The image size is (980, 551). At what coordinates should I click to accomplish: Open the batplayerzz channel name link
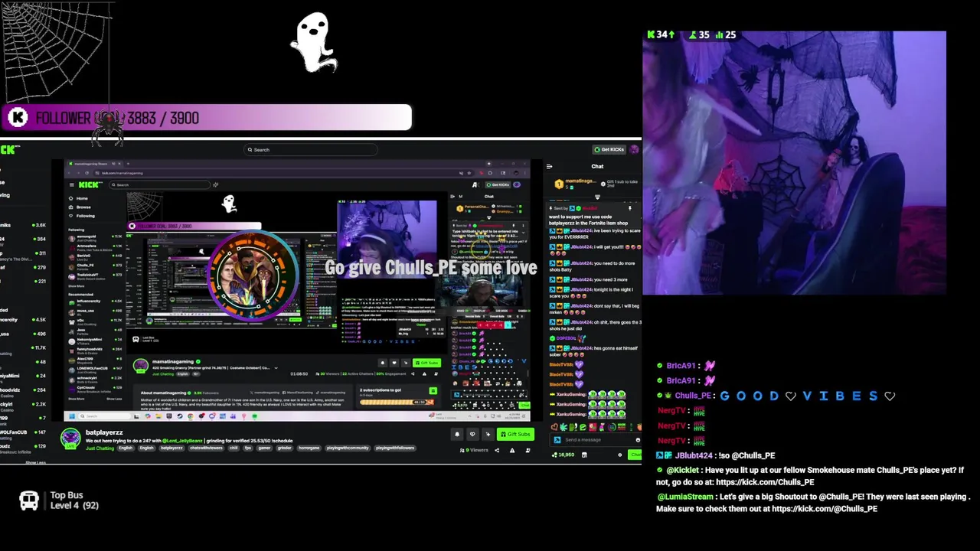104,433
